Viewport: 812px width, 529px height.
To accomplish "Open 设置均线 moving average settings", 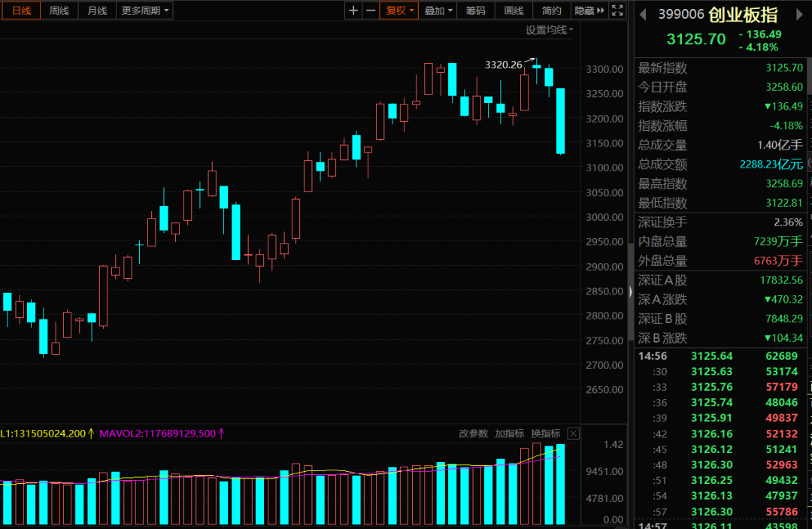I will pos(550,30).
